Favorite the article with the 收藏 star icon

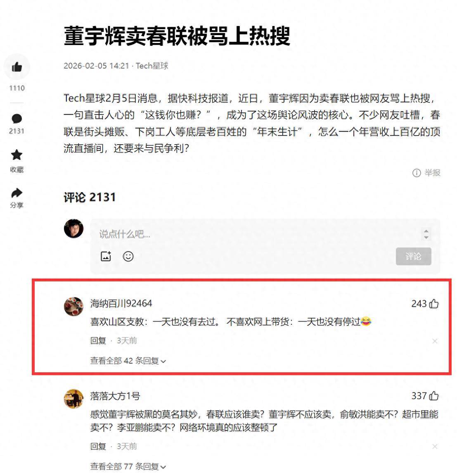click(17, 155)
